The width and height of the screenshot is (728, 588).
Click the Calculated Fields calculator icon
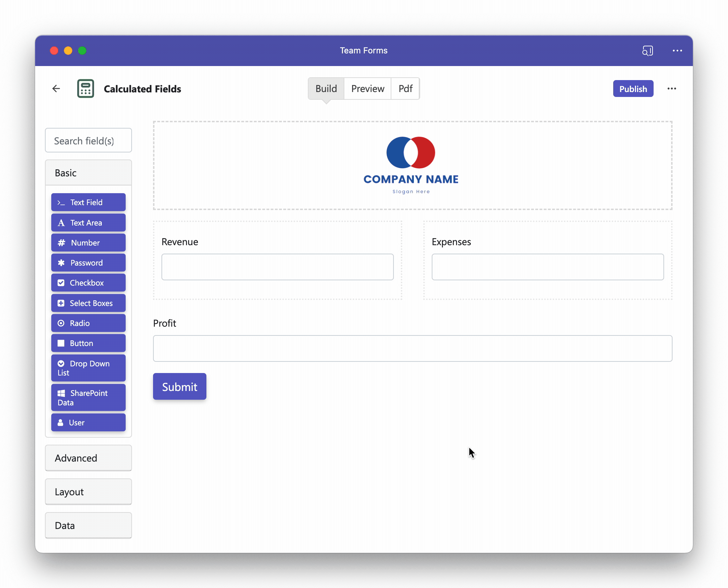(86, 89)
